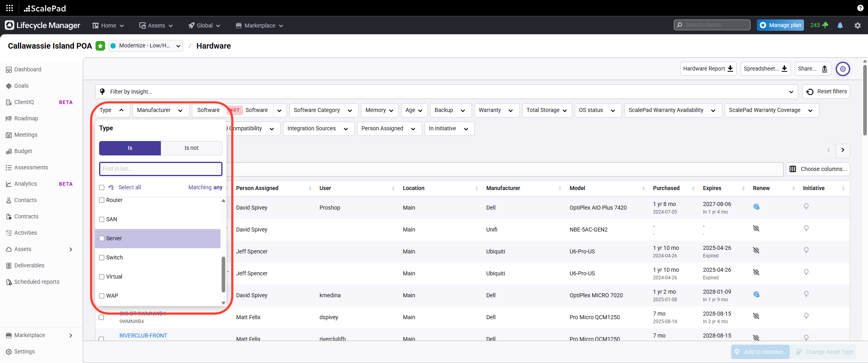Switch the Type filter to Is not
The image size is (868, 363).
tap(191, 148)
